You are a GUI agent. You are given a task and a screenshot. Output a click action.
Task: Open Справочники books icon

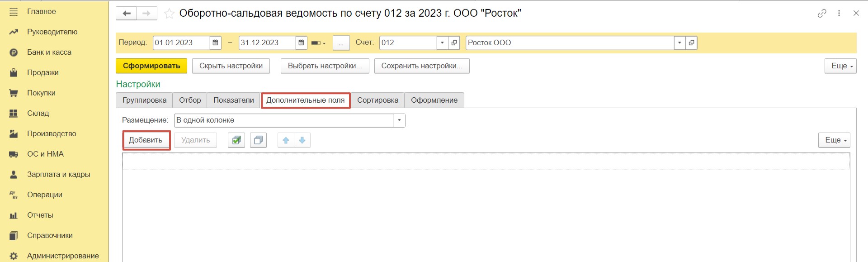[14, 236]
